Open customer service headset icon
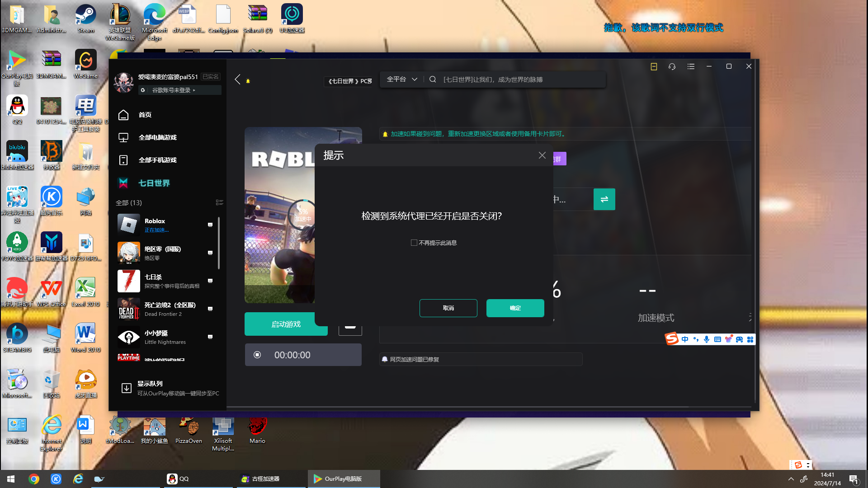The height and width of the screenshot is (488, 868). tap(672, 66)
